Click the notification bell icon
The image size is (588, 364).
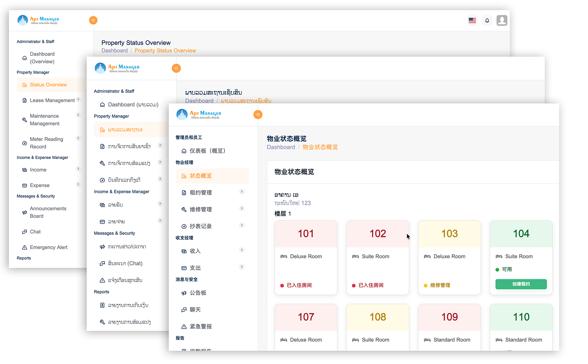(487, 20)
